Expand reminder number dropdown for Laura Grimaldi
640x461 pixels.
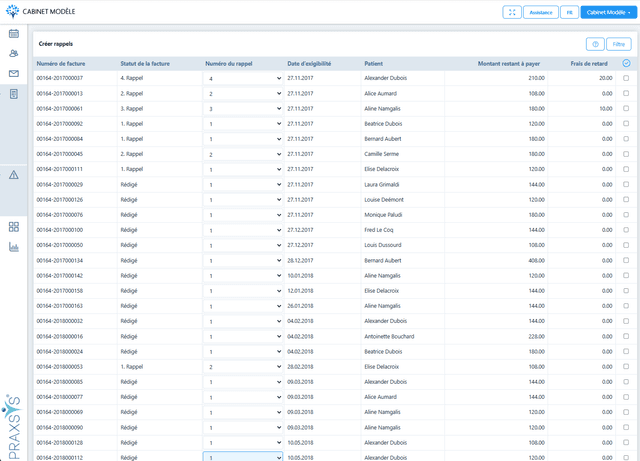pyautogui.click(x=243, y=185)
